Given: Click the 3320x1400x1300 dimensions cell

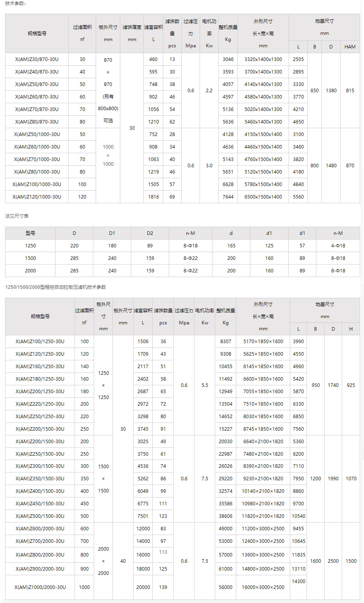Looking at the screenshot, I should tap(263, 59).
